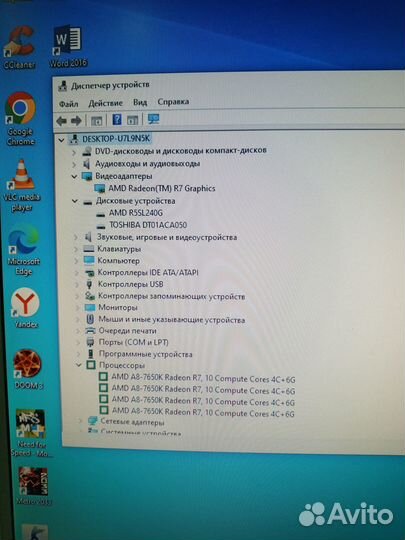Expand the Мониторы category

[77, 308]
